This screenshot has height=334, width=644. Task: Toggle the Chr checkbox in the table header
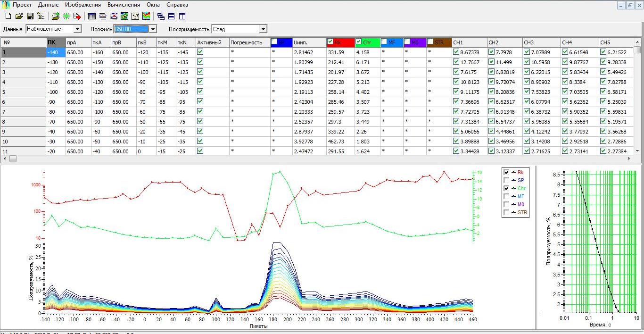pos(358,42)
